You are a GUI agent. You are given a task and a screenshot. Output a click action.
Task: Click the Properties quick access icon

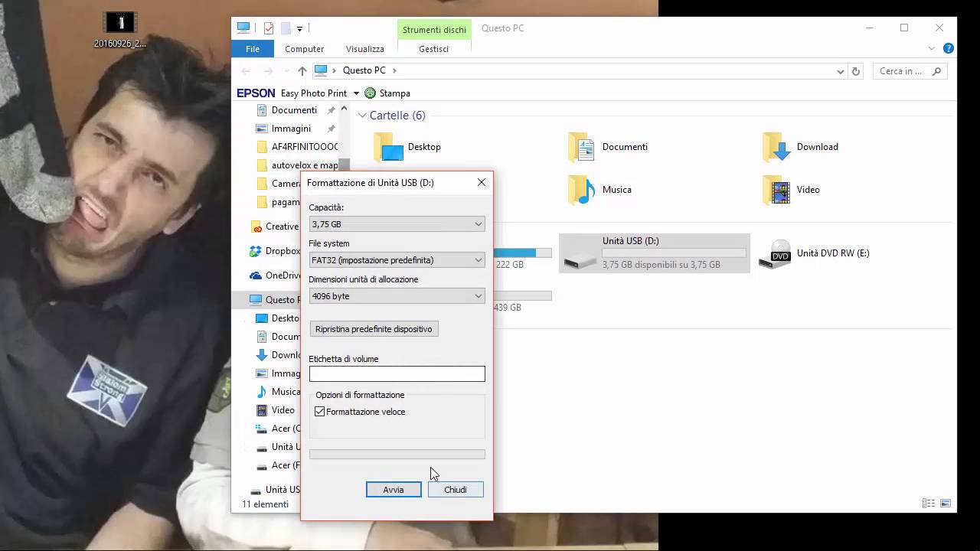[x=268, y=28]
